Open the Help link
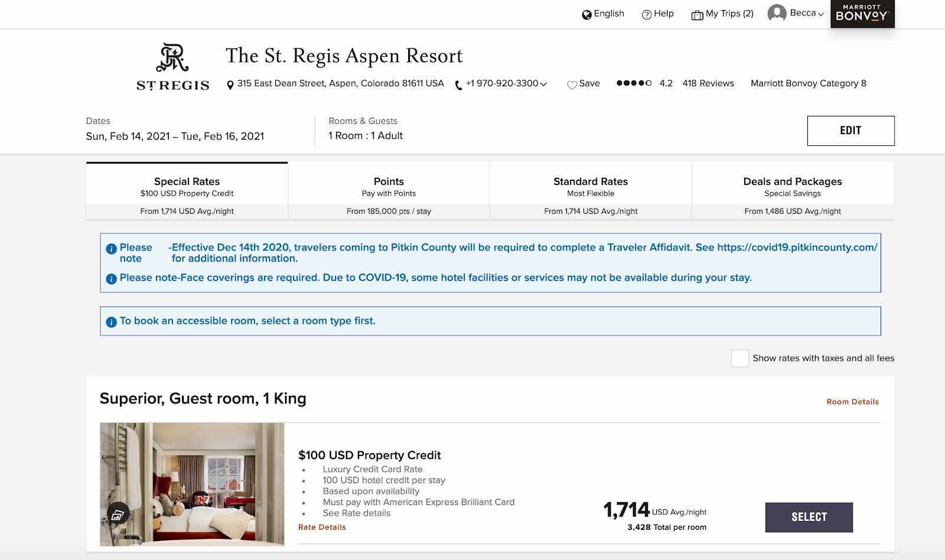The width and height of the screenshot is (945, 560). click(664, 14)
